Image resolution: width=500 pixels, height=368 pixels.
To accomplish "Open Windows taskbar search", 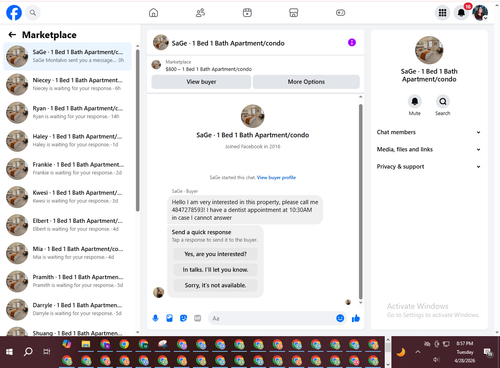I will coord(28,352).
